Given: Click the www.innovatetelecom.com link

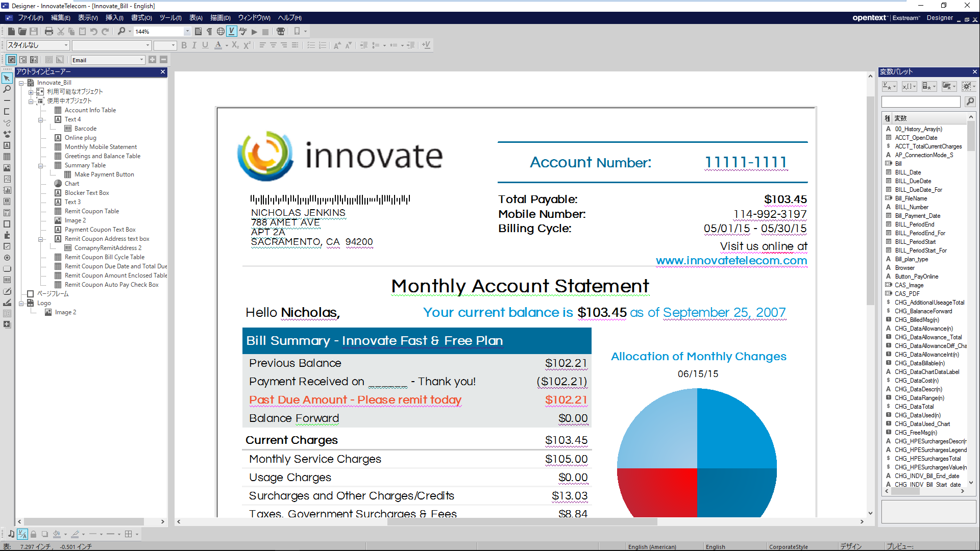Looking at the screenshot, I should pos(731,261).
